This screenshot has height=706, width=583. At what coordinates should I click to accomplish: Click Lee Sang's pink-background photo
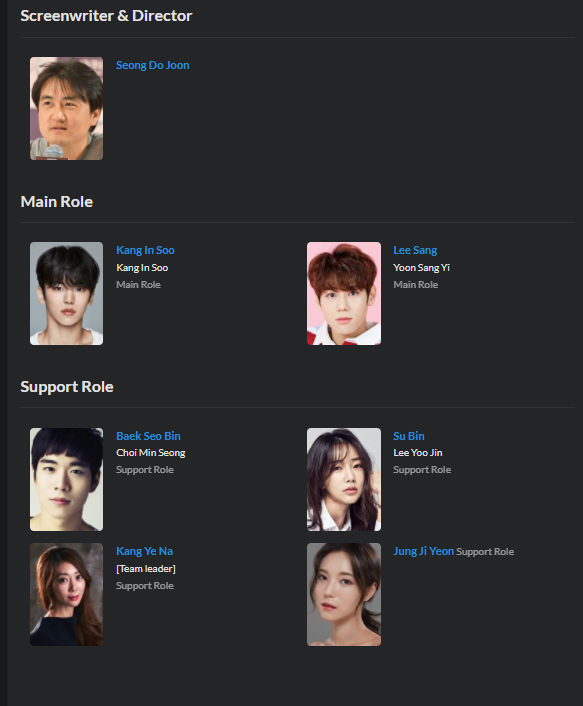[344, 294]
